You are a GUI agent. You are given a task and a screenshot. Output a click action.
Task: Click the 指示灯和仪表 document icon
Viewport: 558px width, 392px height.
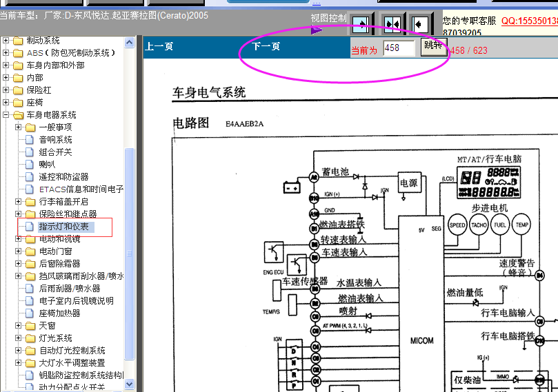pyautogui.click(x=30, y=227)
